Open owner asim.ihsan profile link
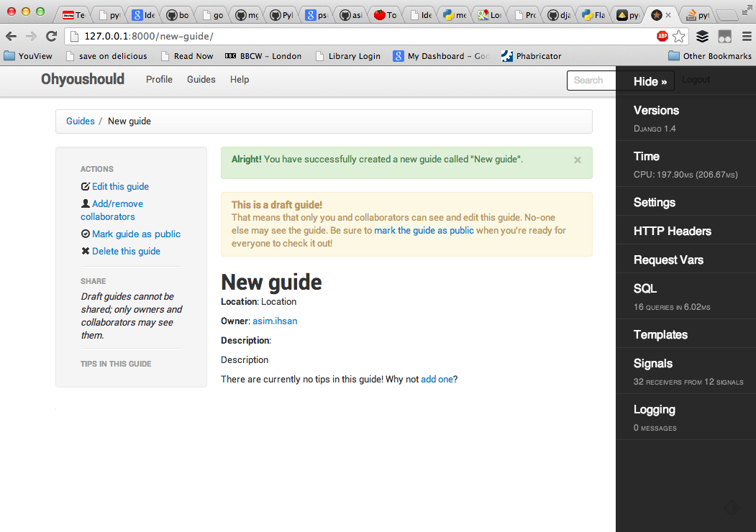This screenshot has width=756, height=532. [275, 321]
